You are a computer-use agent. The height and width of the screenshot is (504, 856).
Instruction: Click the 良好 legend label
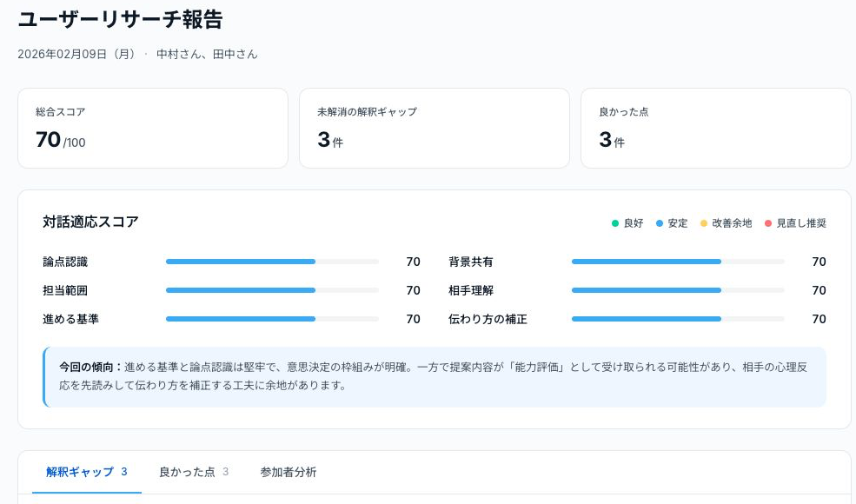click(634, 223)
